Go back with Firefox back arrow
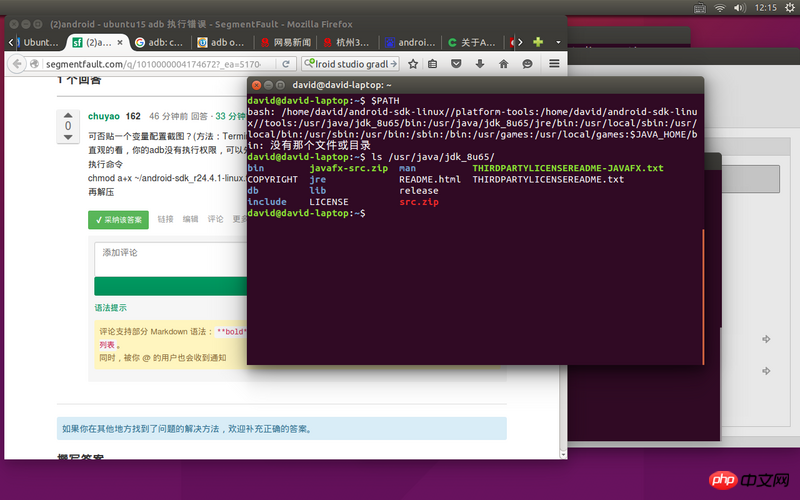 point(17,64)
